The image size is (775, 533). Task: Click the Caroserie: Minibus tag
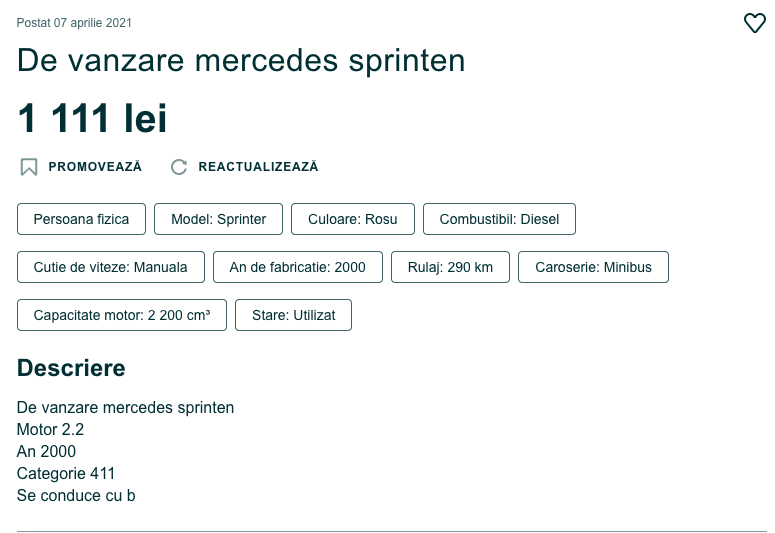coord(593,267)
